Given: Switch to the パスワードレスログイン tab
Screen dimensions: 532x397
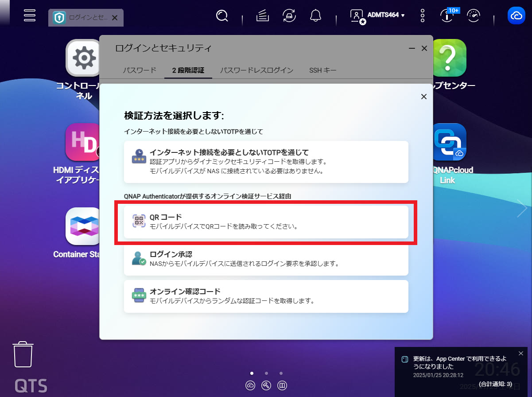Looking at the screenshot, I should point(256,70).
